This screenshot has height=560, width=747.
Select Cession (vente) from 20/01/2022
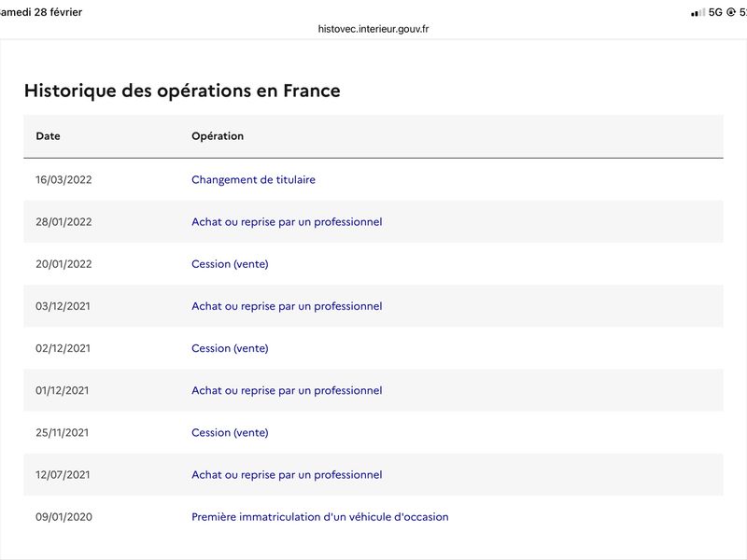[x=230, y=264]
